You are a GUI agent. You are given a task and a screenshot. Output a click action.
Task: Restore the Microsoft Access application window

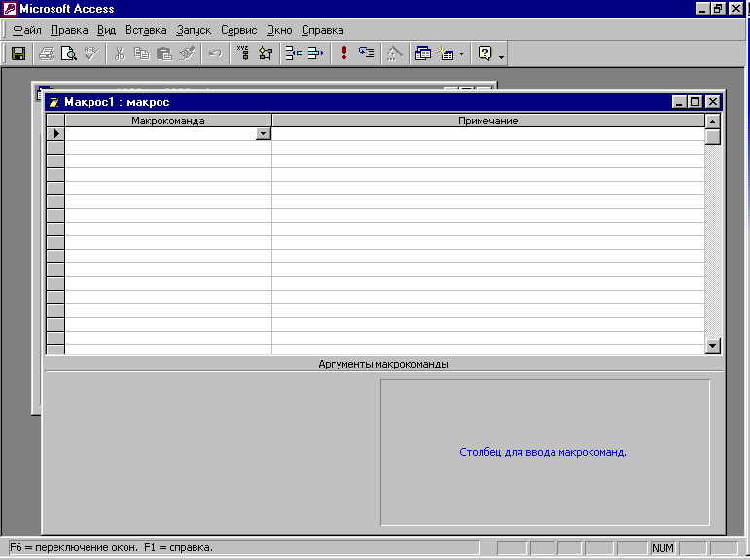[718, 8]
